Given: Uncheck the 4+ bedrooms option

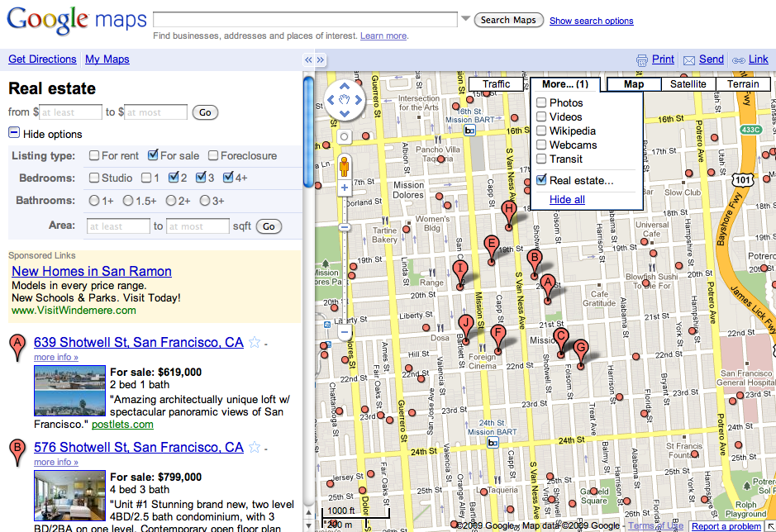Looking at the screenshot, I should [x=228, y=177].
